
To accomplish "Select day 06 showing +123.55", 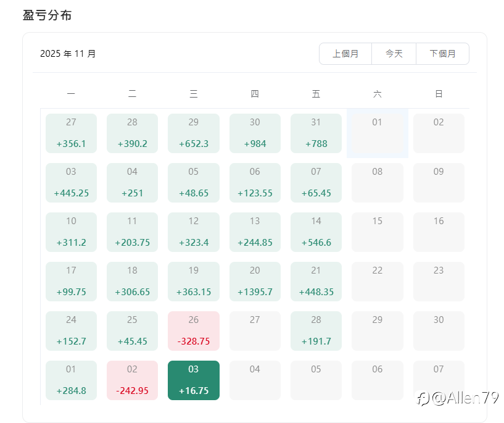I will [x=255, y=183].
